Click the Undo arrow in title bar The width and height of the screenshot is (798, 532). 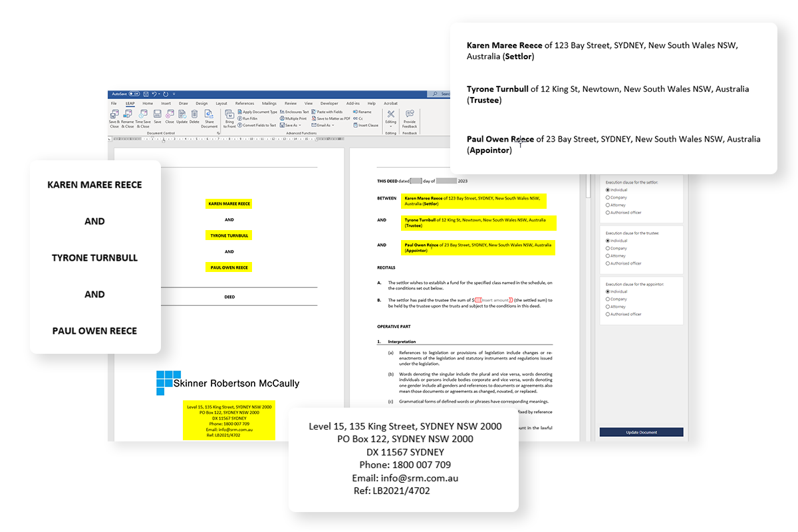pos(154,94)
